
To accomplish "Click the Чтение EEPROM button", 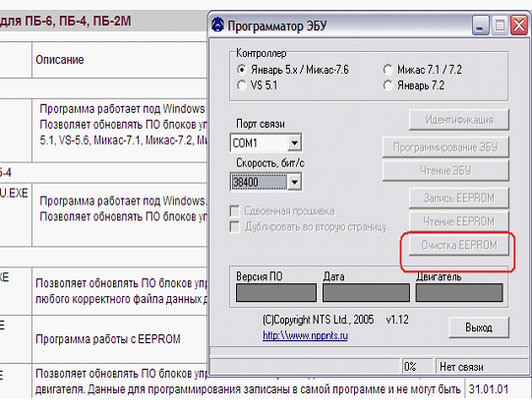I will coord(459,221).
